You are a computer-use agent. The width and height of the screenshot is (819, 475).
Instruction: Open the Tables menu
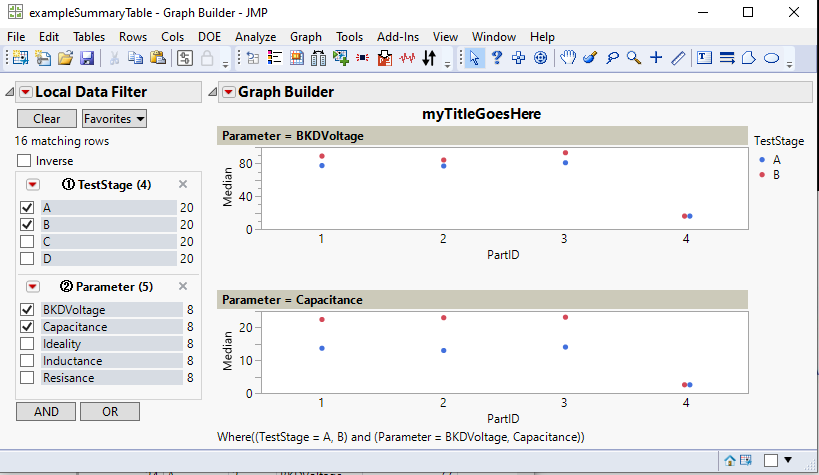89,37
